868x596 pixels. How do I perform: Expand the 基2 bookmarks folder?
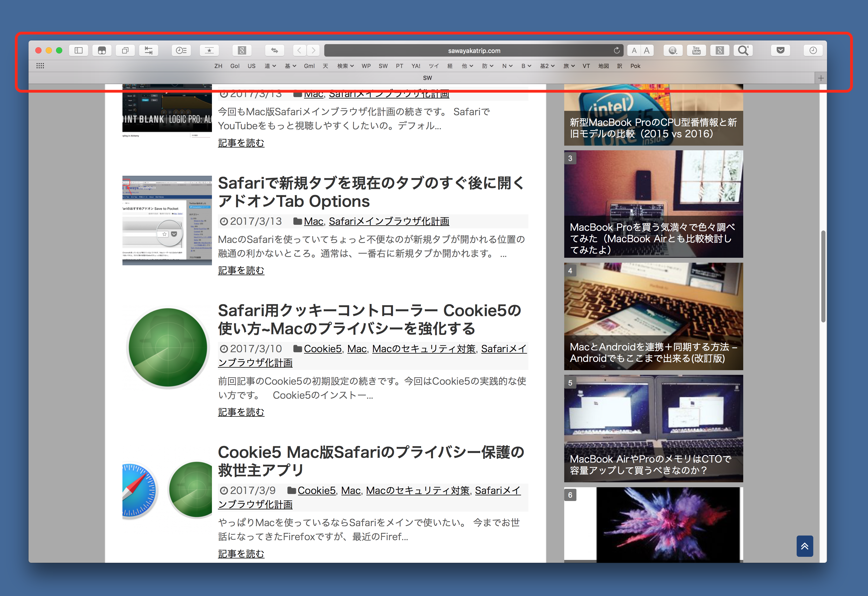pos(547,66)
